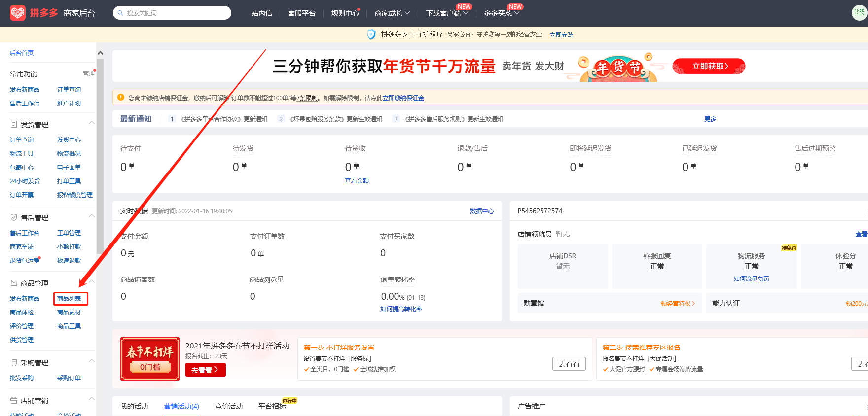Image resolution: width=868 pixels, height=416 pixels.
Task: Click the Pinduoduo heart logo icon
Action: coord(18,13)
